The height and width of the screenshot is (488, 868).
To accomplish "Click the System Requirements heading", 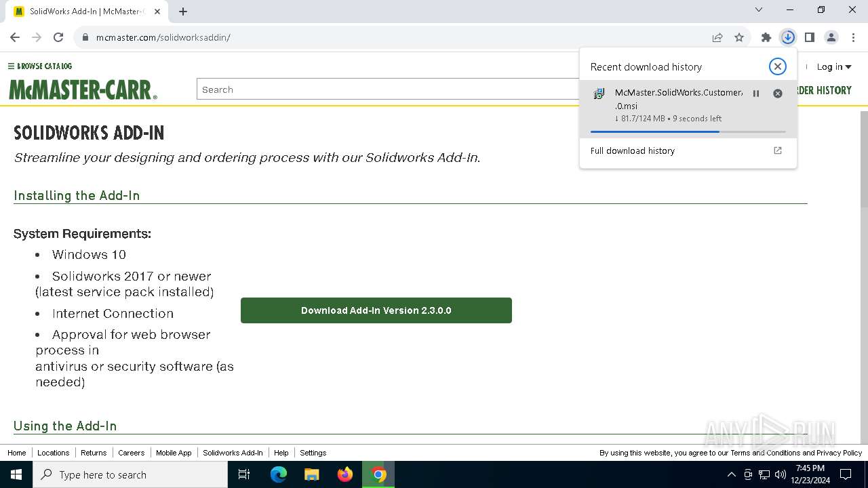I will click(x=82, y=234).
